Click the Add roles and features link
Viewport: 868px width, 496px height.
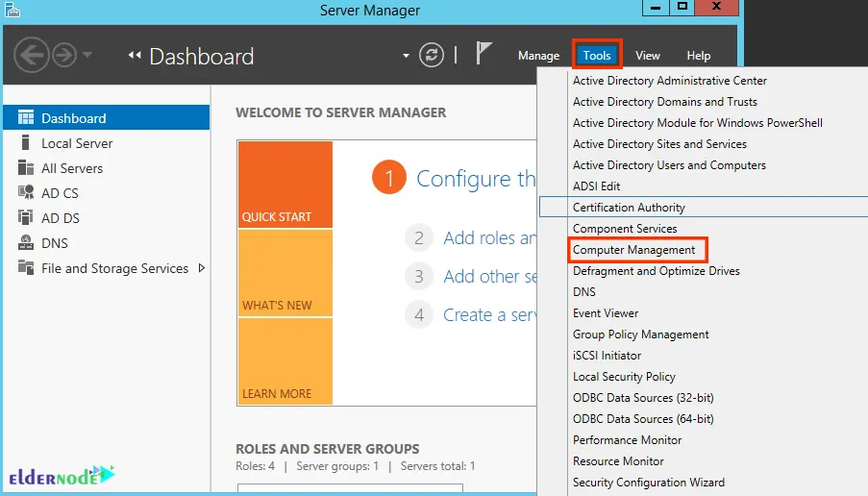(489, 238)
